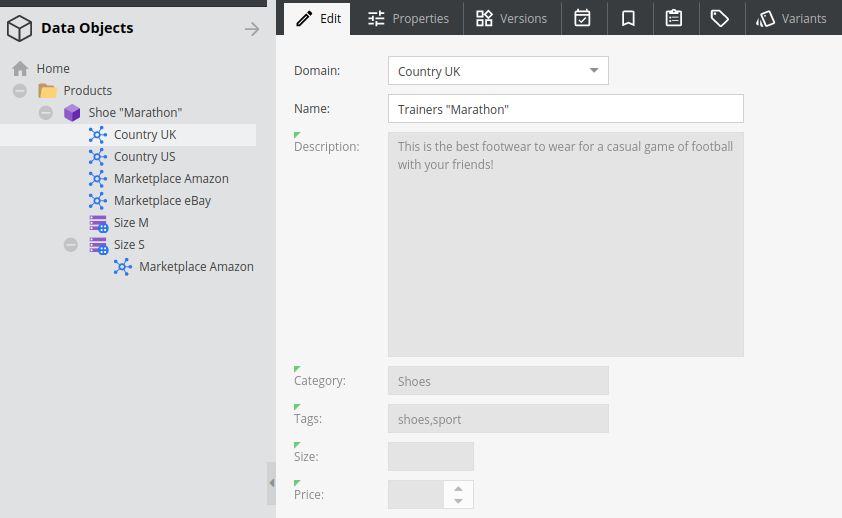Select Marketplace eBay tree item
The width and height of the screenshot is (842, 518).
click(x=162, y=201)
